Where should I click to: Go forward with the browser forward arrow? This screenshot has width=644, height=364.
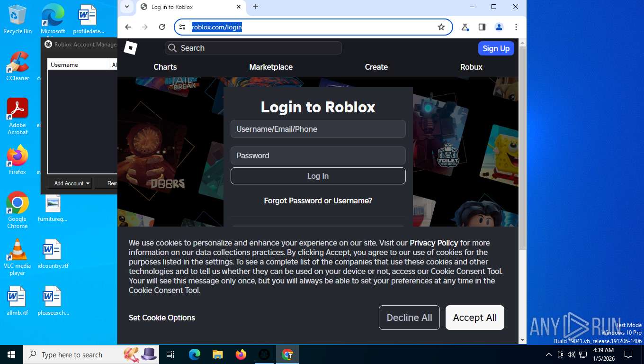(x=145, y=27)
